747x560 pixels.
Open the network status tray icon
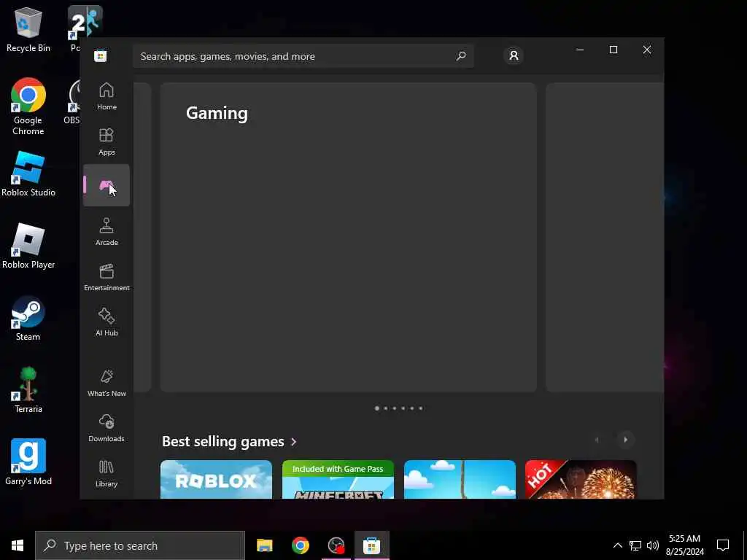pyautogui.click(x=635, y=545)
